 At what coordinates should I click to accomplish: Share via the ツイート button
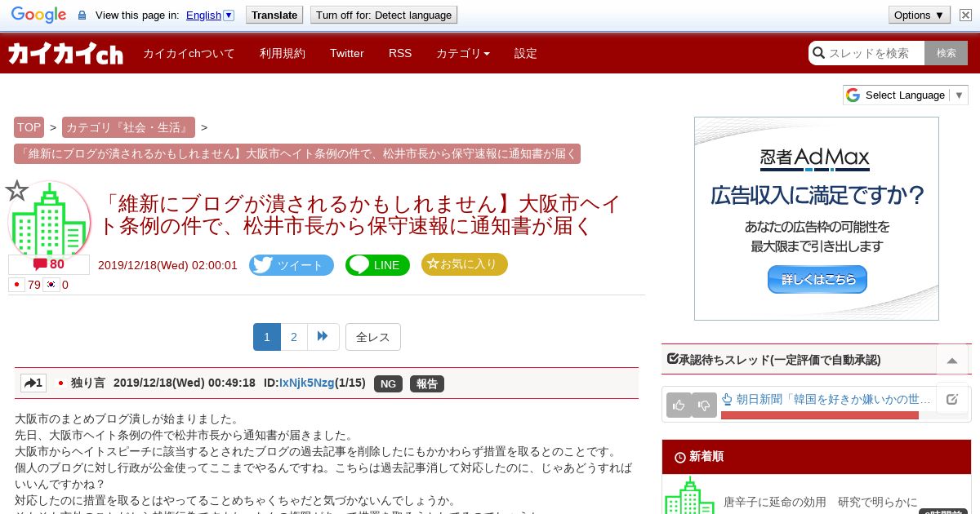click(292, 265)
